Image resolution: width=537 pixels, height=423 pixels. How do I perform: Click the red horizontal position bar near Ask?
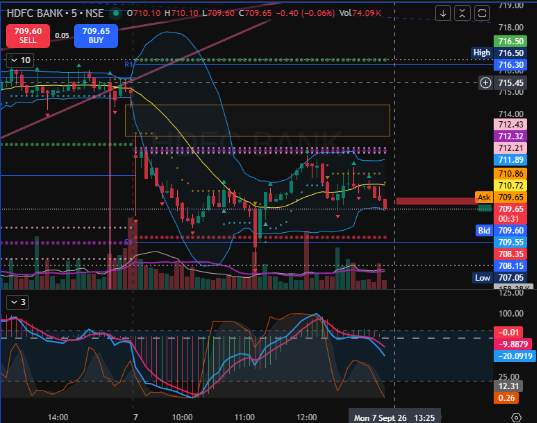point(436,201)
